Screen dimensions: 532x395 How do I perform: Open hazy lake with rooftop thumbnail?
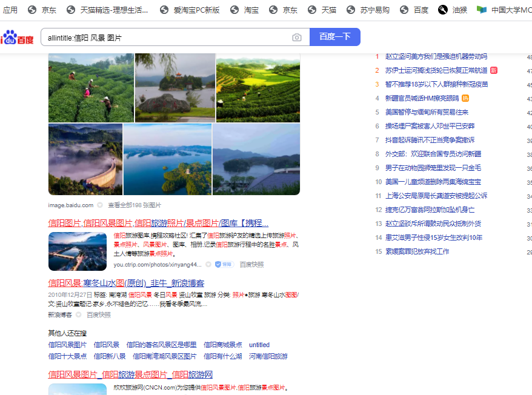(x=256, y=159)
